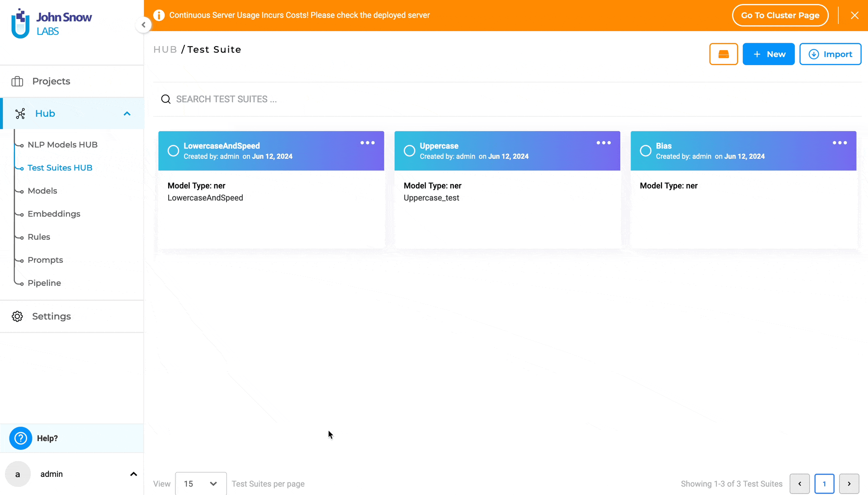The image size is (868, 495).
Task: Select Test Suites per page dropdown
Action: coord(201,483)
